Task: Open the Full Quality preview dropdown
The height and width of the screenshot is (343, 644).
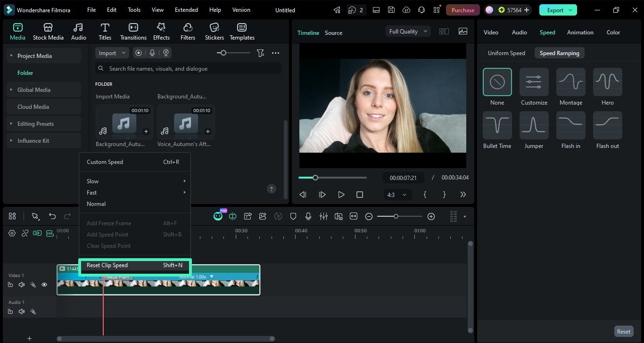Action: point(408,31)
